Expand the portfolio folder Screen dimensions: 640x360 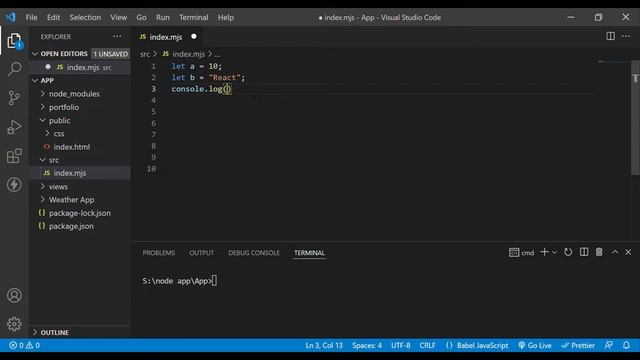[x=64, y=107]
